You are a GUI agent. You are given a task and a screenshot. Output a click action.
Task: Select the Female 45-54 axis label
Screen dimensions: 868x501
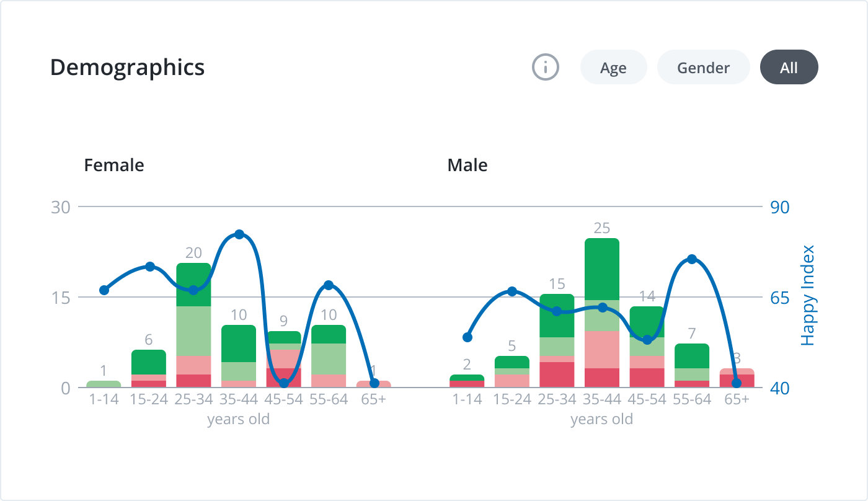click(284, 399)
